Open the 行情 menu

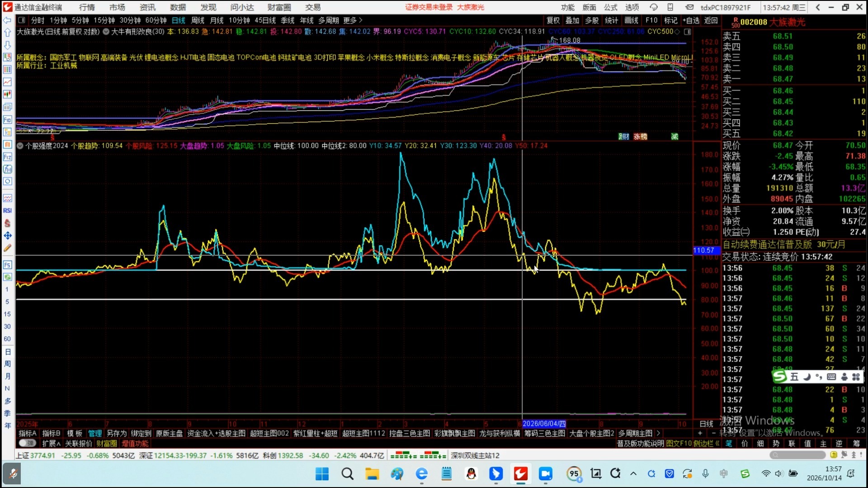(87, 7)
